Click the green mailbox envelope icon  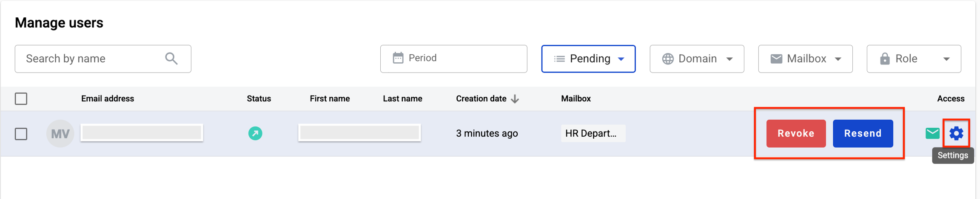pos(932,133)
